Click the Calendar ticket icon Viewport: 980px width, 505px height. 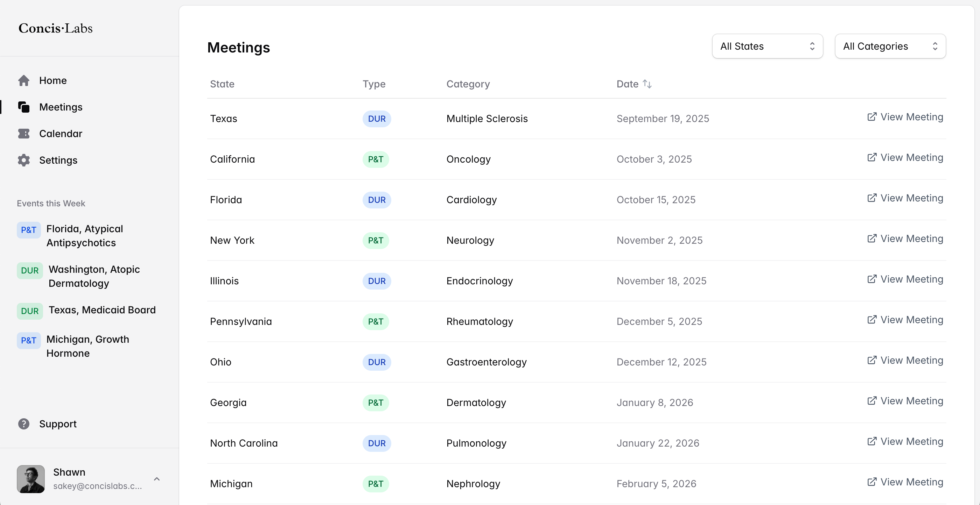tap(23, 134)
